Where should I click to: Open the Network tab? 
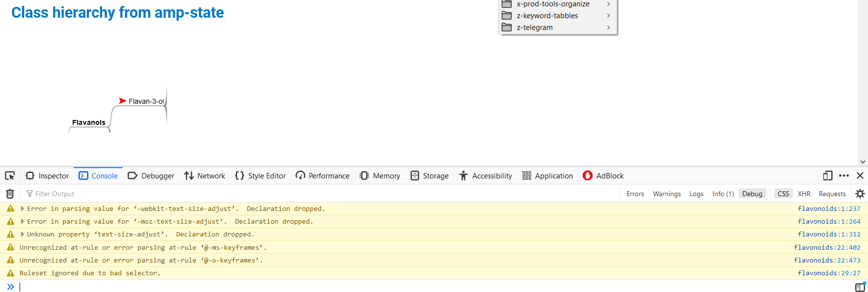pos(204,175)
